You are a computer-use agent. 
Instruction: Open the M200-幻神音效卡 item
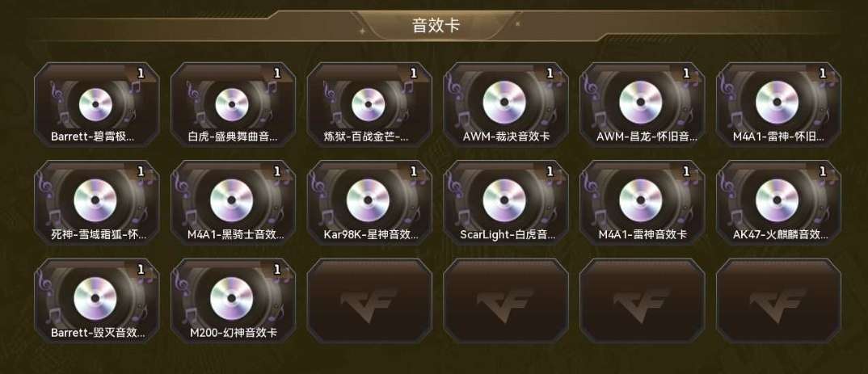pyautogui.click(x=233, y=300)
